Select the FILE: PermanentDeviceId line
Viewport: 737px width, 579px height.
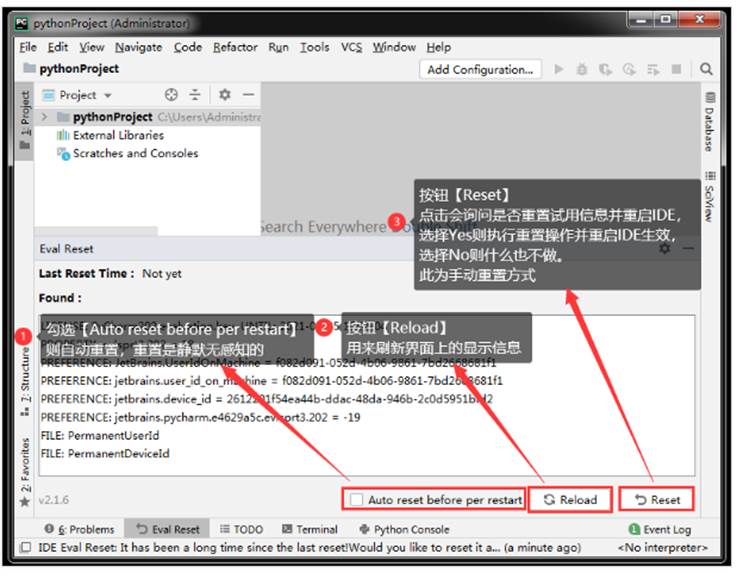point(105,454)
